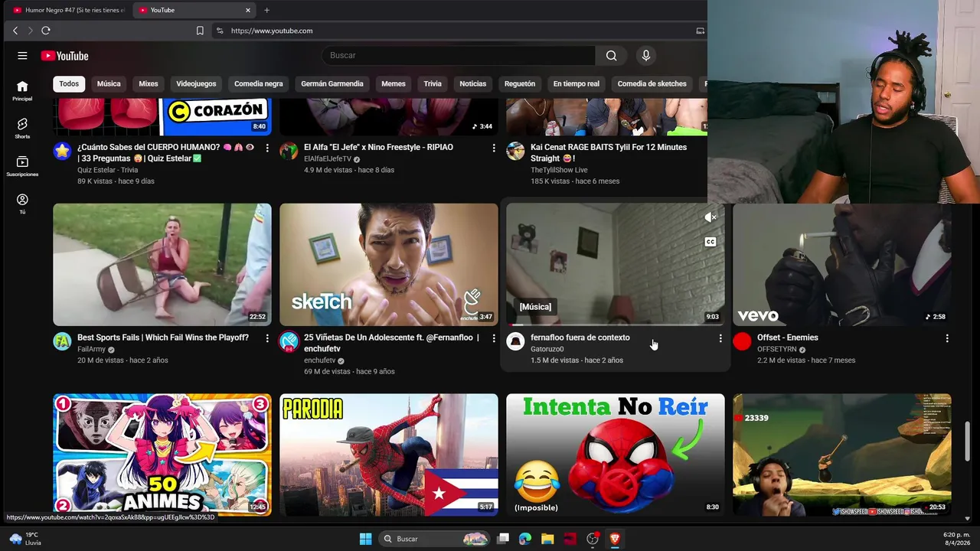Open the Quiz Estelar channel avatar

[x=62, y=151]
